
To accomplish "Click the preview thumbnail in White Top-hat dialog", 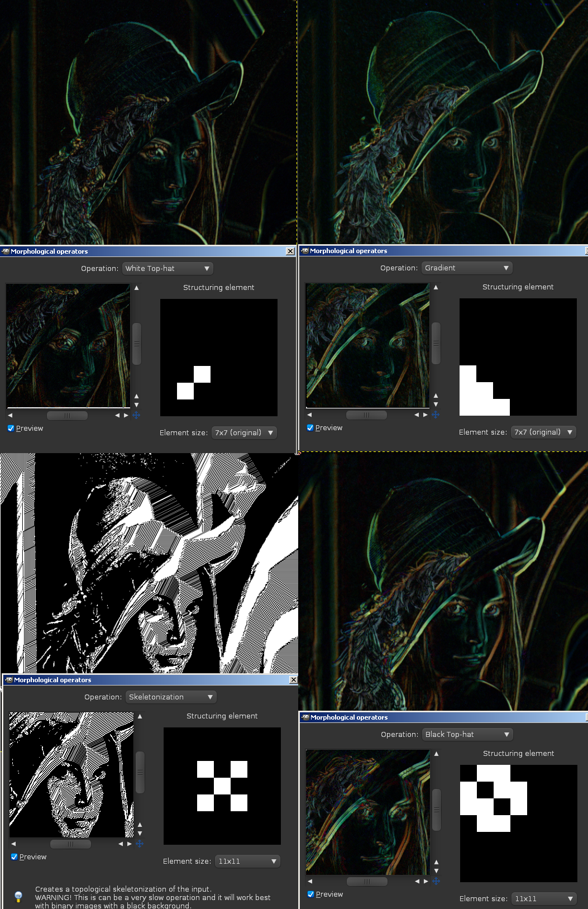I will (x=68, y=346).
